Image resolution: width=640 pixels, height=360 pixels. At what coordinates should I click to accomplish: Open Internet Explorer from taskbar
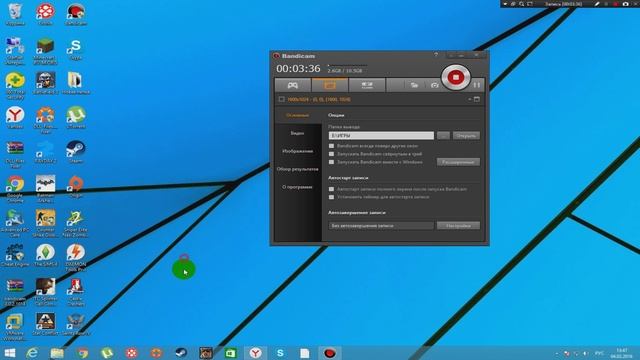click(32, 353)
